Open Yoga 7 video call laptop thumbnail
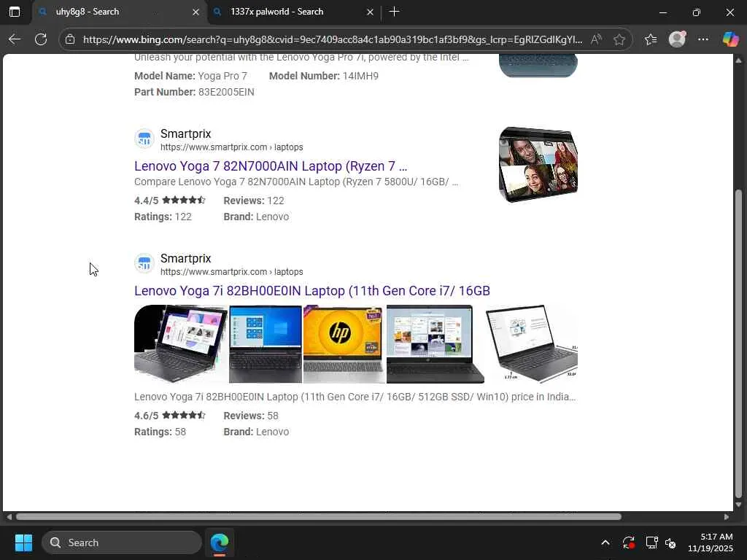Screen dimensions: 747x560 538,165
